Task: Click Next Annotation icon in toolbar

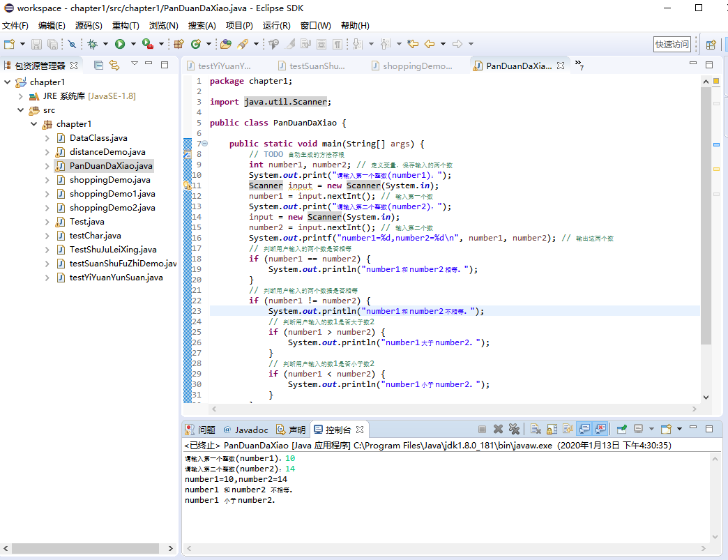Action: pos(358,44)
